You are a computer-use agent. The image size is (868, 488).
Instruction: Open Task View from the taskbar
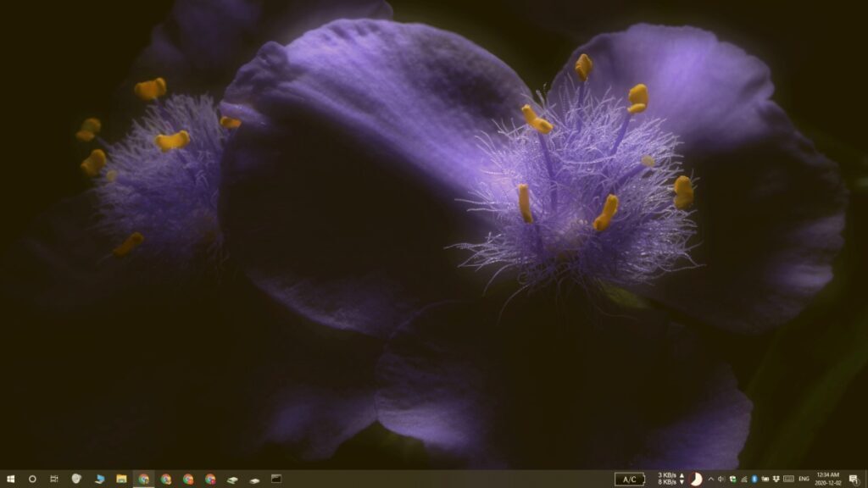point(53,477)
